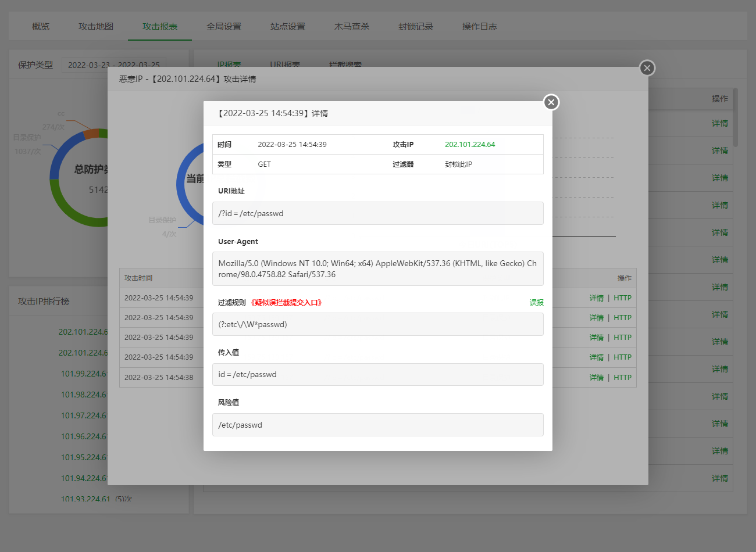The image size is (756, 552).
Task: Click the URI地址 field showing /?id=/etc/passwd
Action: click(x=377, y=213)
